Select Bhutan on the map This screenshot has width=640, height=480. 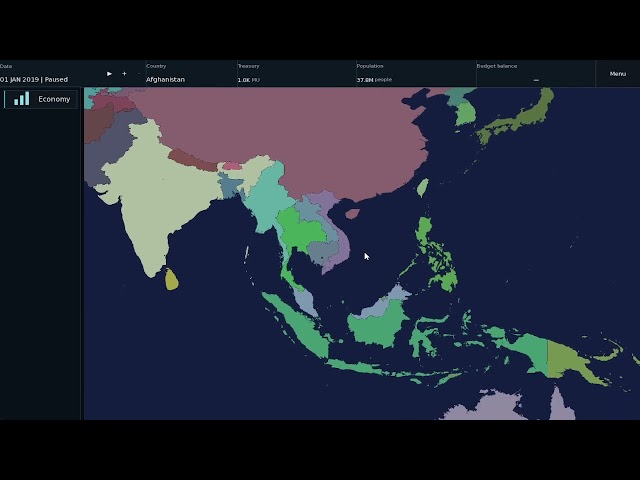232,166
